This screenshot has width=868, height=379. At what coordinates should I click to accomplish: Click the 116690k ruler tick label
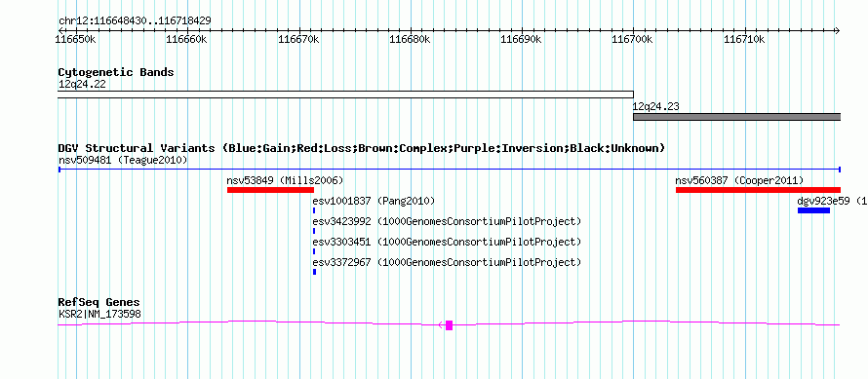521,39
